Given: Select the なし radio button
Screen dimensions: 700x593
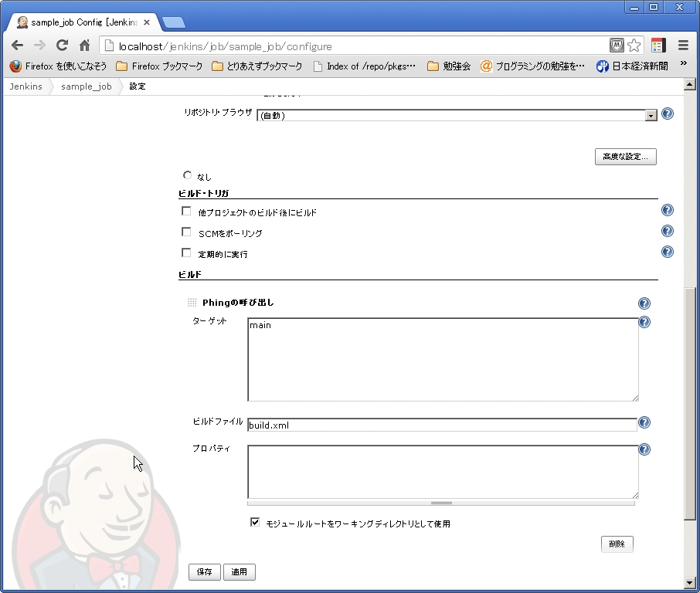Looking at the screenshot, I should (188, 175).
